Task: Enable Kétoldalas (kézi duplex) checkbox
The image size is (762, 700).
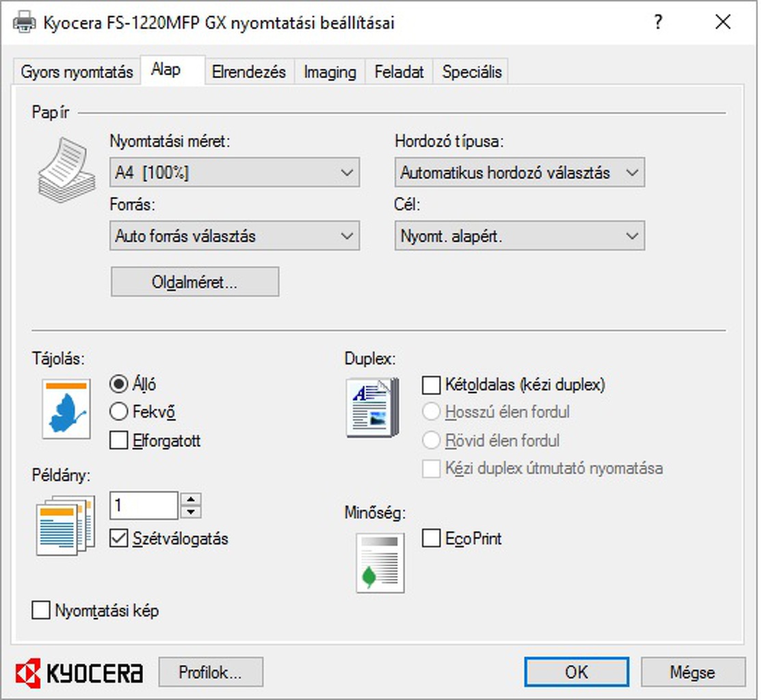Action: pos(431,386)
